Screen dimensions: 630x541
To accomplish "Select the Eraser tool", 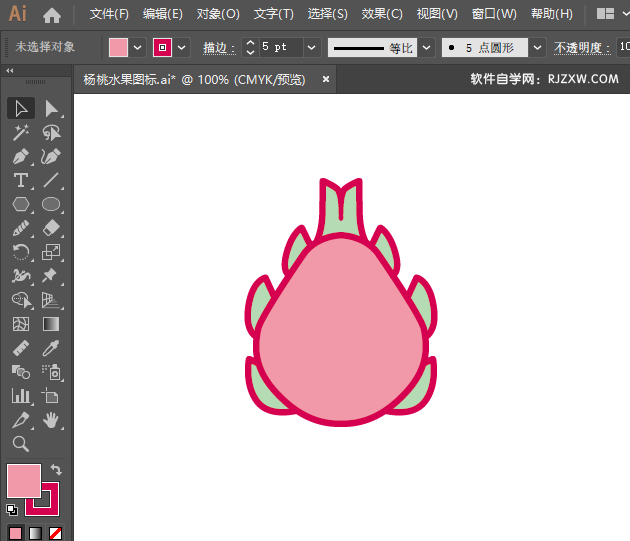I will click(x=51, y=229).
